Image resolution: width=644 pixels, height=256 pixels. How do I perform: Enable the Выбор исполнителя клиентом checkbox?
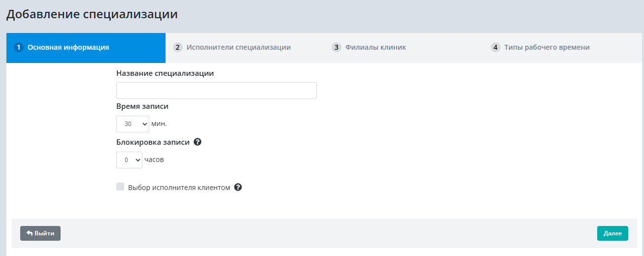(x=120, y=187)
